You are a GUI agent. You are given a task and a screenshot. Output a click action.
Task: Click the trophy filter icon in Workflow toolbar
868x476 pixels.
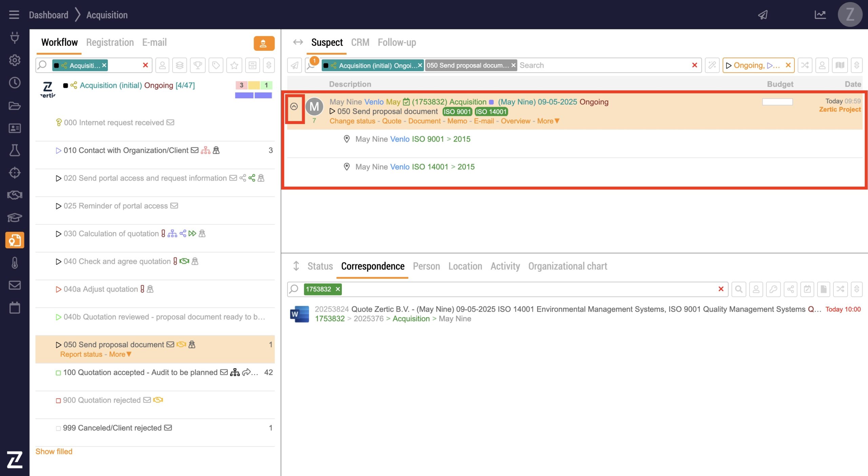(198, 65)
